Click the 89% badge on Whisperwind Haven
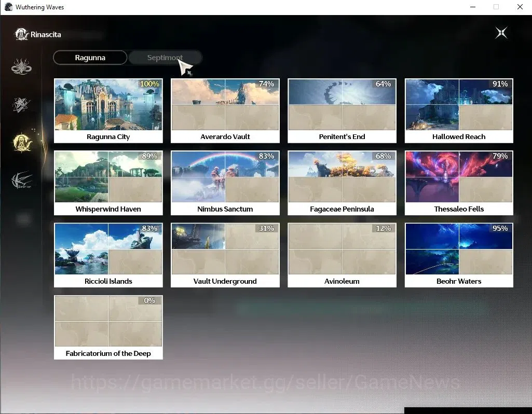This screenshot has width=532, height=414. click(x=149, y=156)
